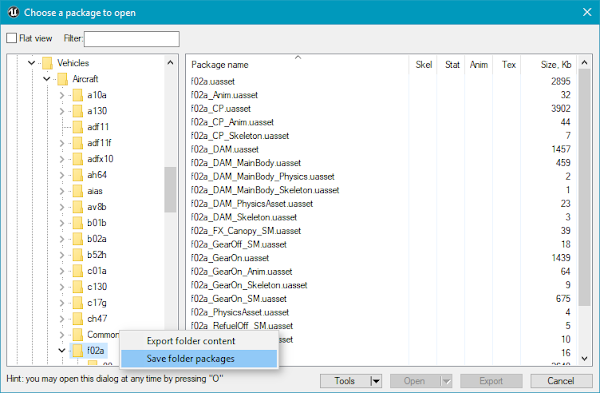Click the ah64 folder icon
The image size is (600, 393).
(x=78, y=175)
